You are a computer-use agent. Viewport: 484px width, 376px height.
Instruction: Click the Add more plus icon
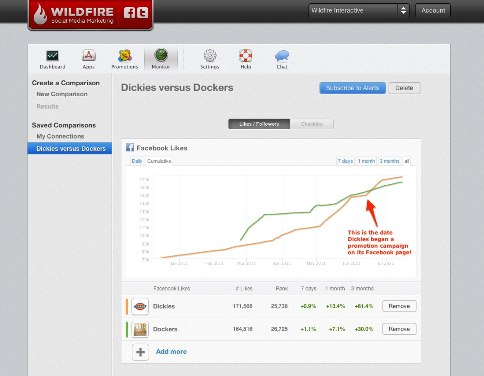point(140,352)
